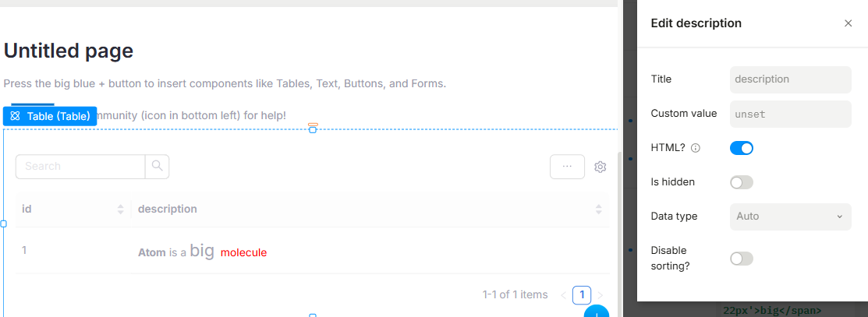
Task: Click the Table component icon in label
Action: [15, 116]
